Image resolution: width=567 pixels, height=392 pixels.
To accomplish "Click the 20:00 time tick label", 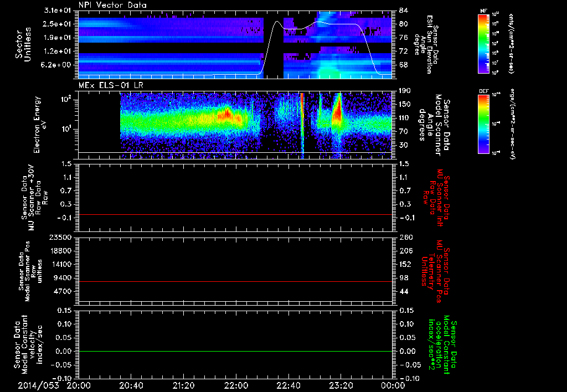I will pyautogui.click(x=79, y=385).
